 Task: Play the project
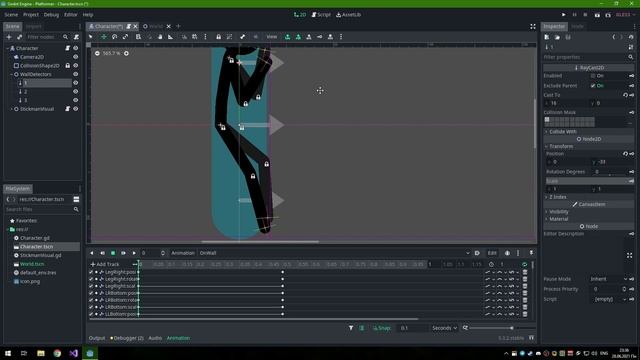(x=564, y=15)
